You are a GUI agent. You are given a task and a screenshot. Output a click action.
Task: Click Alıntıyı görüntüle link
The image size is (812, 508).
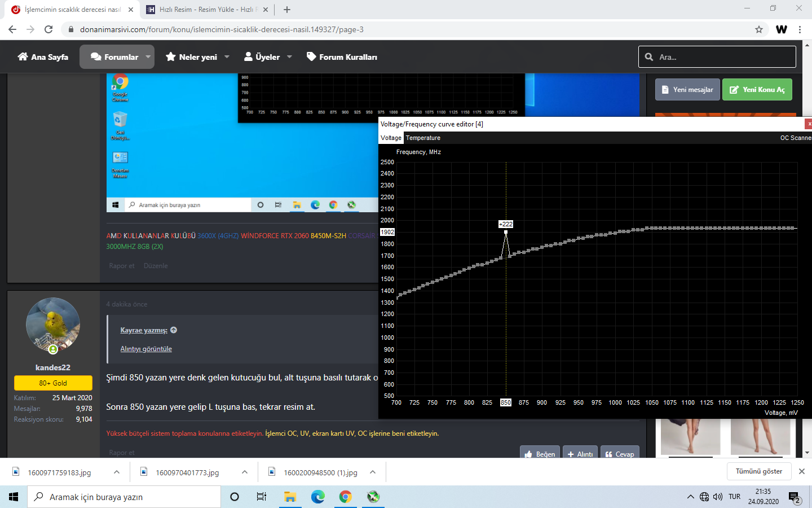146,349
